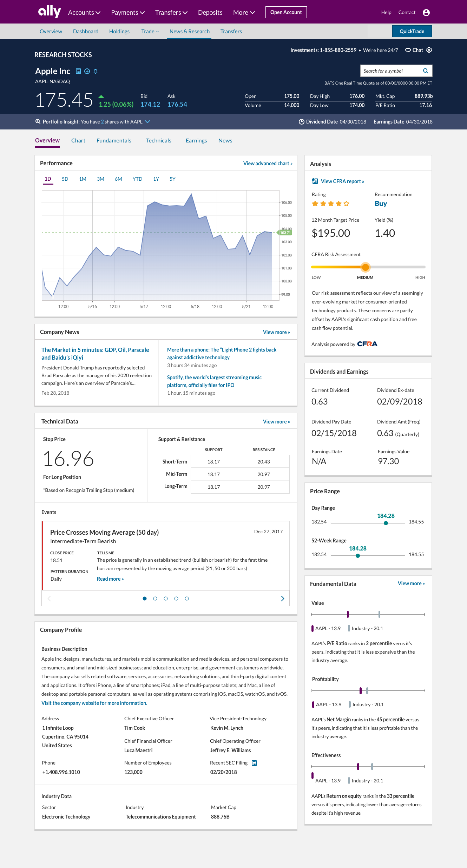This screenshot has width=467, height=868.
Task: Click the plus-circle icon beside Apple Inc
Action: click(87, 71)
